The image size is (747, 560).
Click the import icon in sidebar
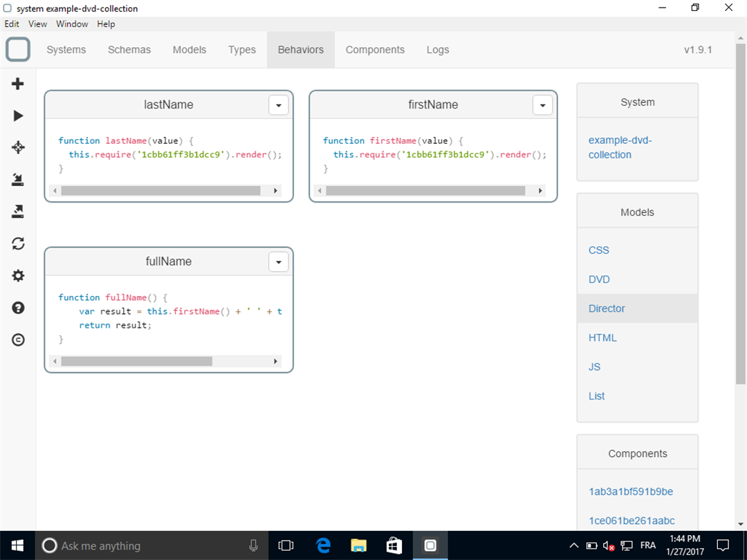pos(17,180)
